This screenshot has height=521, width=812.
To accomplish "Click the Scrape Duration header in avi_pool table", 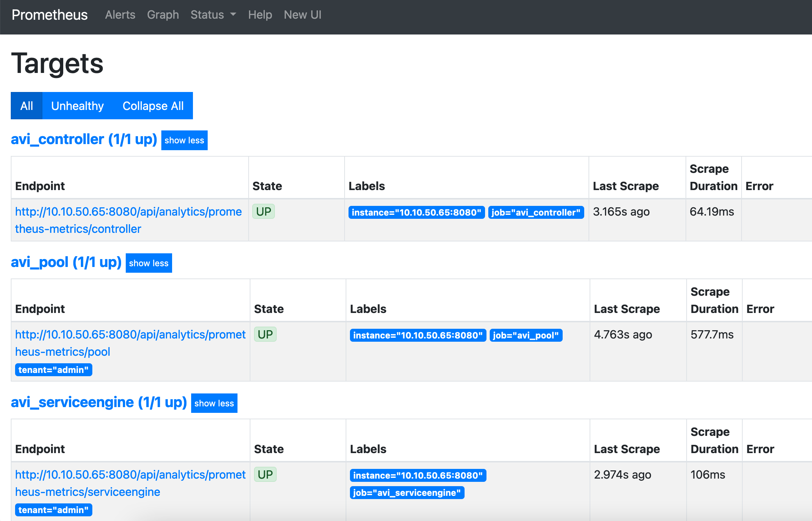I will (x=714, y=300).
